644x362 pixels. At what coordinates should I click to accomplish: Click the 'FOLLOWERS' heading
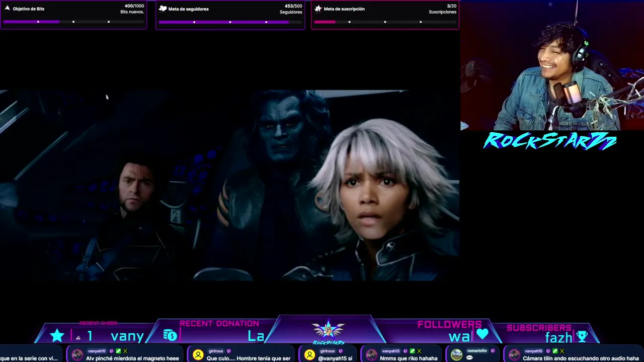pos(450,324)
